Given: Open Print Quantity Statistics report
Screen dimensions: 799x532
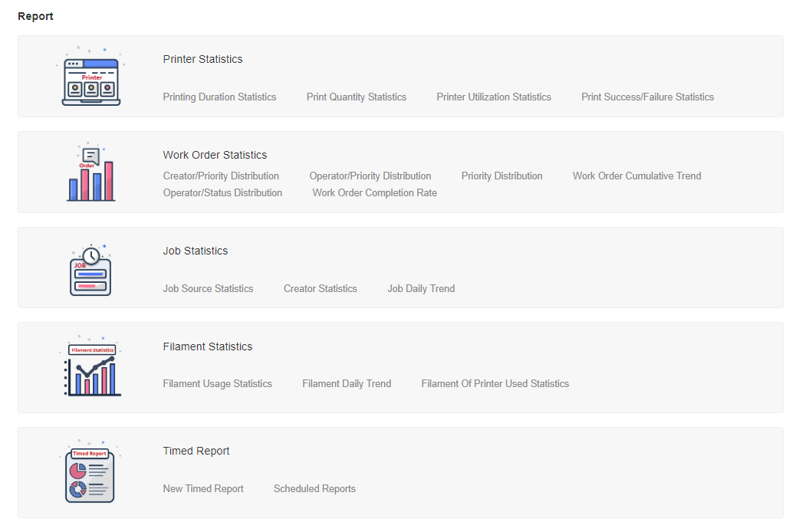Looking at the screenshot, I should click(x=357, y=97).
